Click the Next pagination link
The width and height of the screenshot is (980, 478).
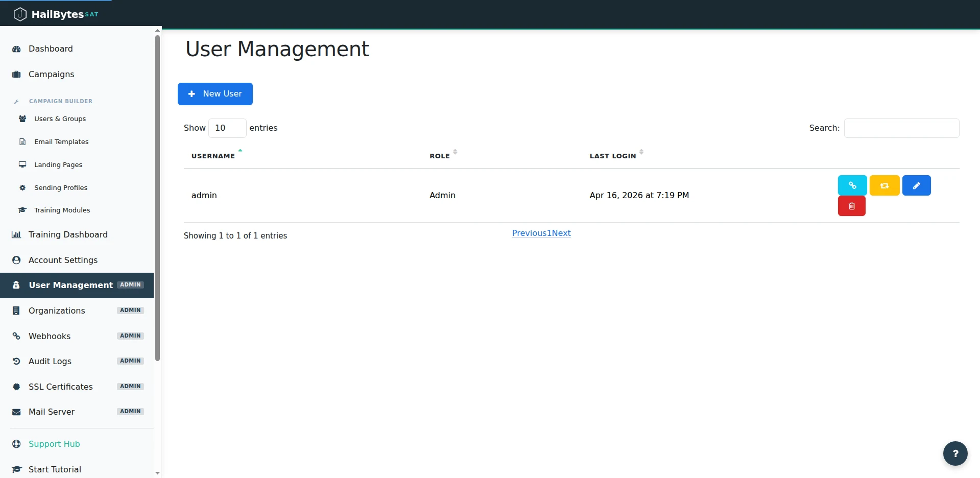coord(560,233)
